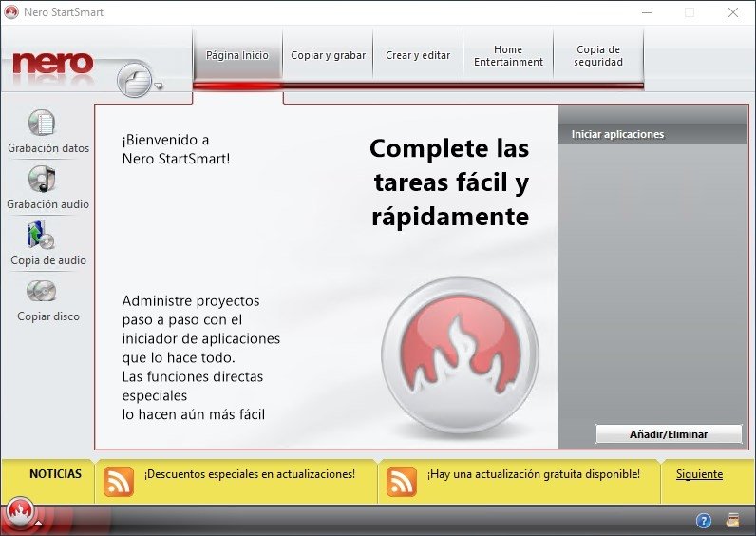Switch to the Página Inicio tab

click(237, 55)
